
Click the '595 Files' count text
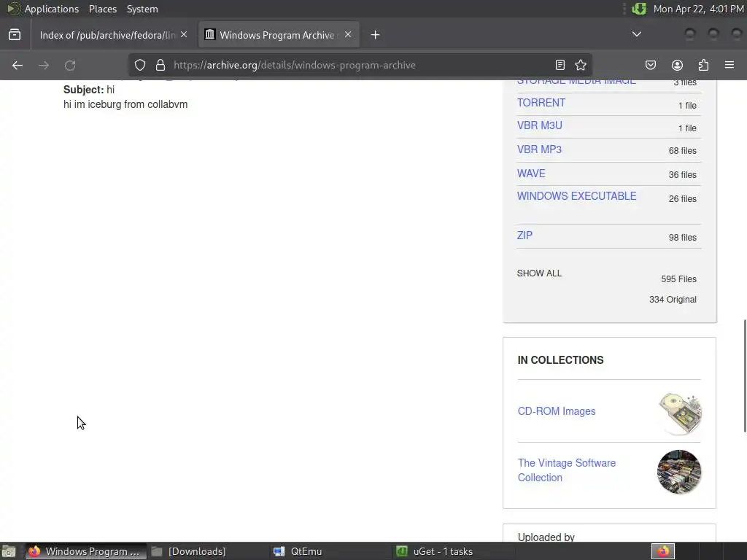click(678, 279)
